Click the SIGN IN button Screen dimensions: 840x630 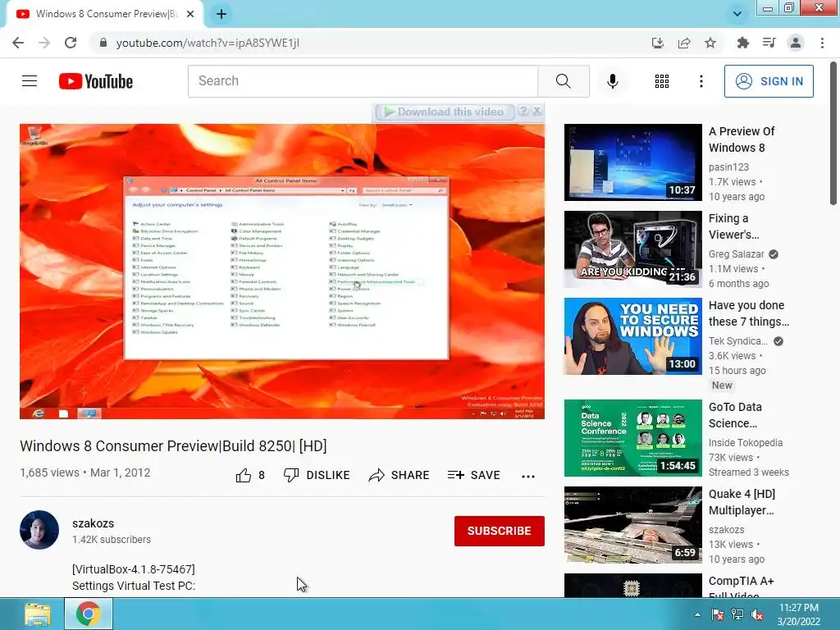(769, 81)
